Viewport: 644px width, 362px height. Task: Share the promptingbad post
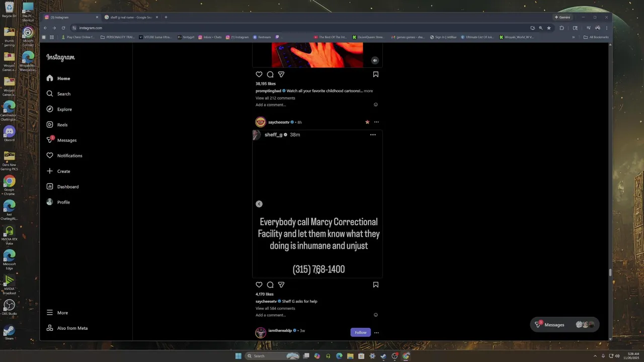point(281,74)
